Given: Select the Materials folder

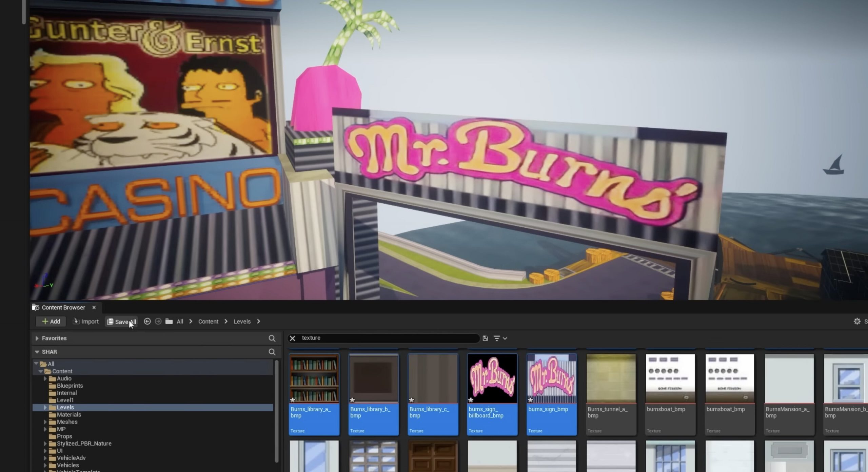Looking at the screenshot, I should tap(69, 414).
